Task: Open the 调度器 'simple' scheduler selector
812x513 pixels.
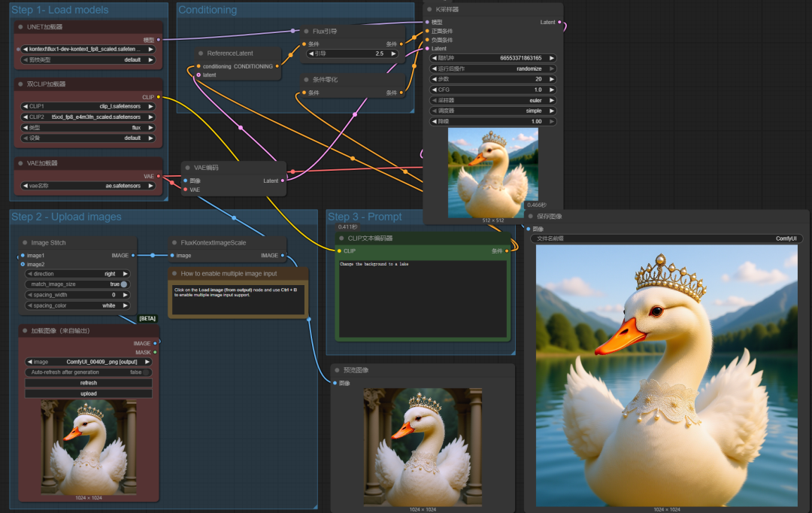Action: [x=492, y=111]
